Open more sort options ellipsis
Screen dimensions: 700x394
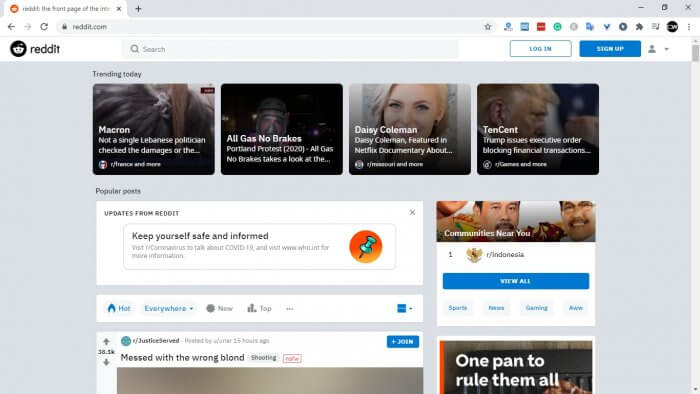[x=290, y=308]
